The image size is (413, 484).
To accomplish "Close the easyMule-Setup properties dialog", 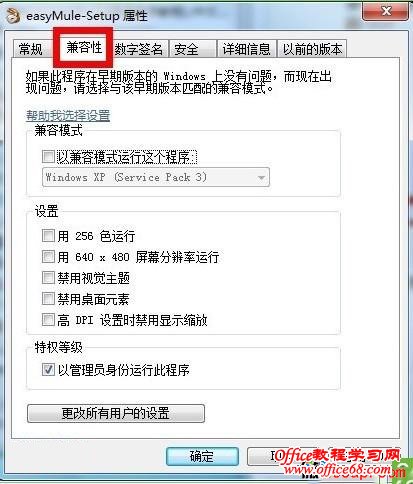I will (x=386, y=12).
